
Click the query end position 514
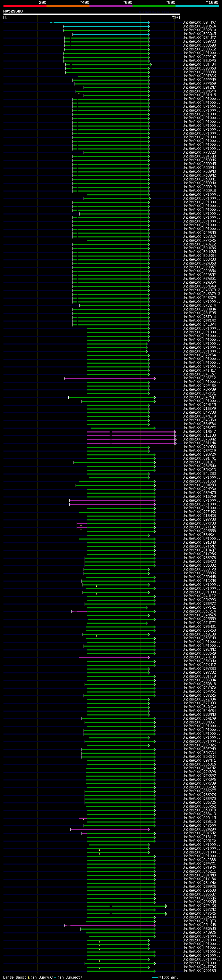point(175,17)
